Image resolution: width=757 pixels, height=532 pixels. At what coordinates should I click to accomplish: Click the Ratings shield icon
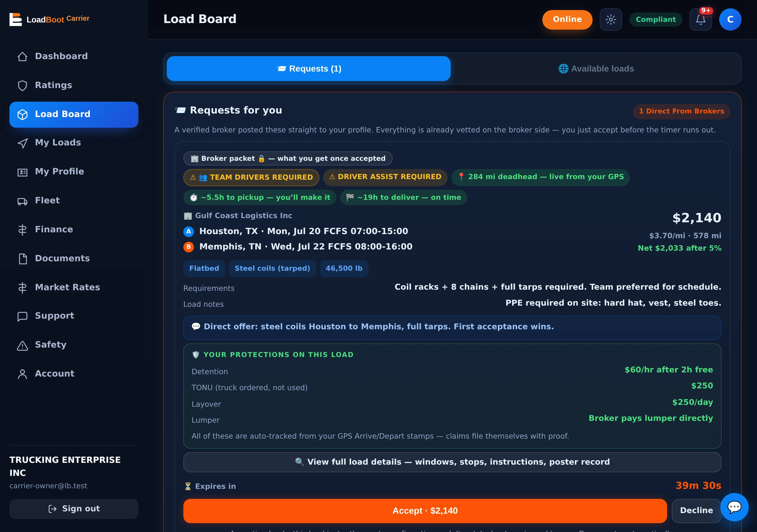tap(22, 86)
